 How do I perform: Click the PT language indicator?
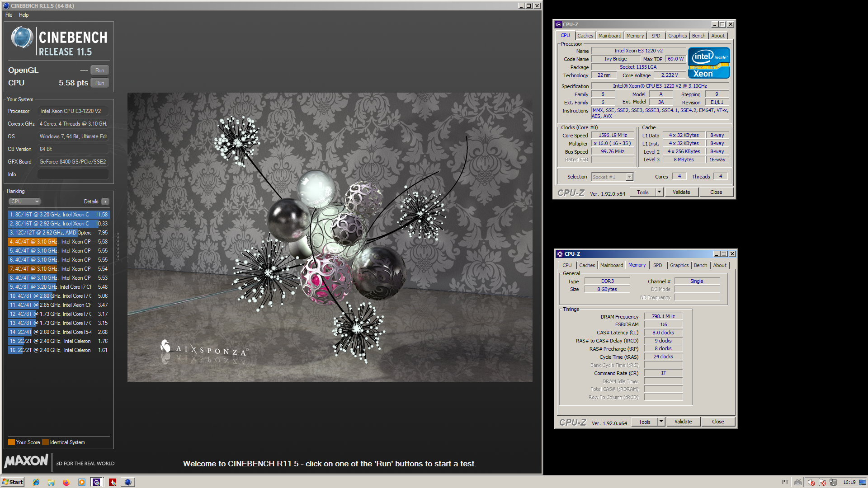coord(785,482)
